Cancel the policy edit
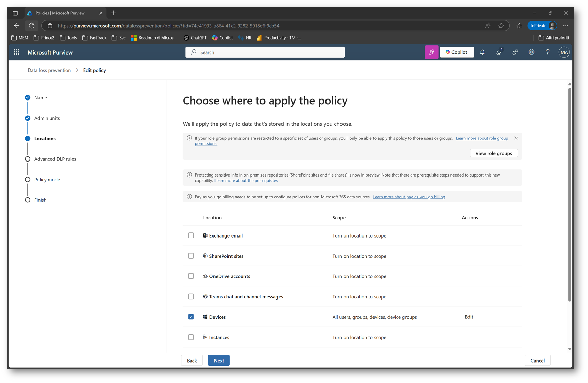This screenshot has width=588, height=383. pos(537,361)
